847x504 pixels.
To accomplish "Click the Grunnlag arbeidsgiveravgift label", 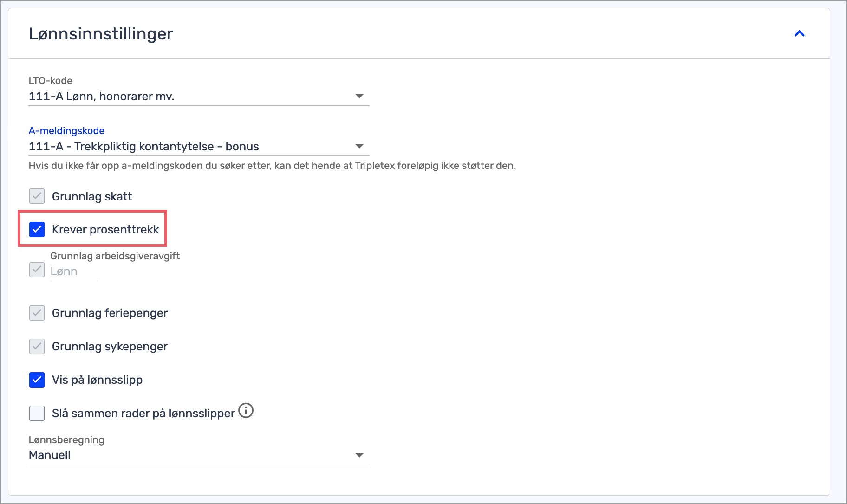I will 115,256.
